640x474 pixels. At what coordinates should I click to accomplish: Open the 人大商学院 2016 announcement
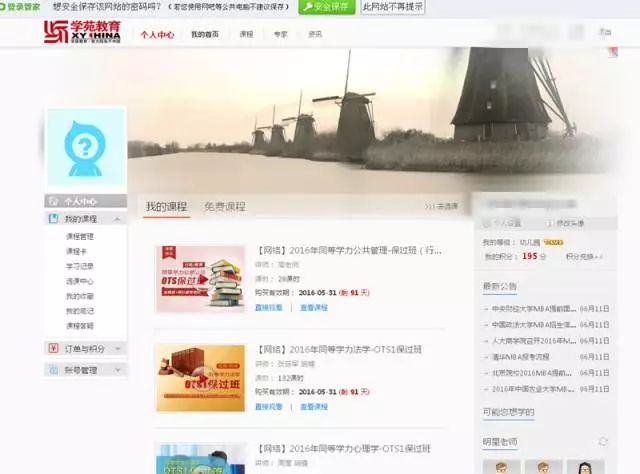coord(534,341)
